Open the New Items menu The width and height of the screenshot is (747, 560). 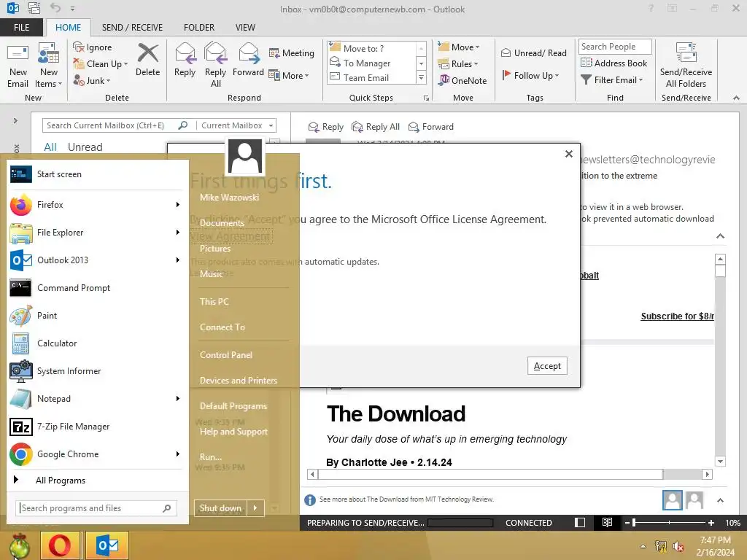[x=48, y=65]
